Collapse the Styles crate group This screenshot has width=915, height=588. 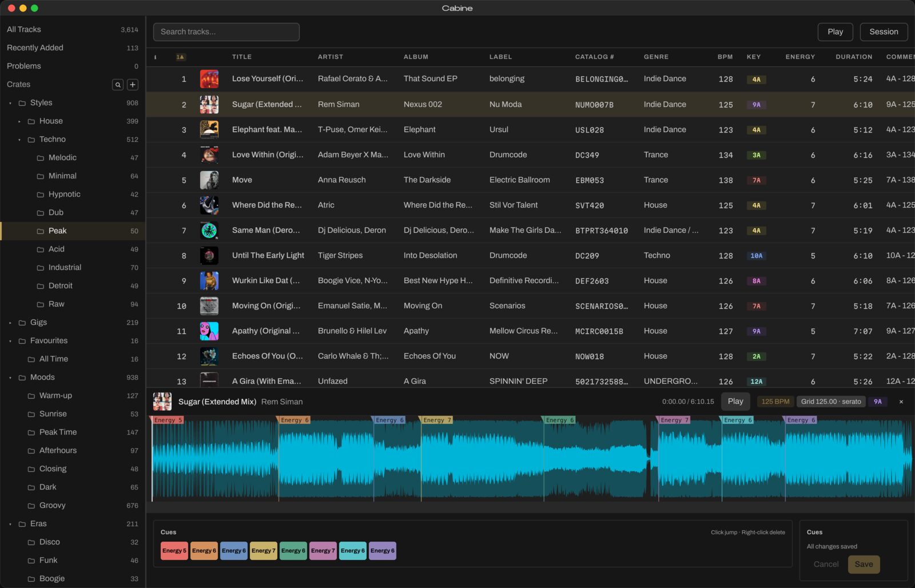click(x=10, y=103)
